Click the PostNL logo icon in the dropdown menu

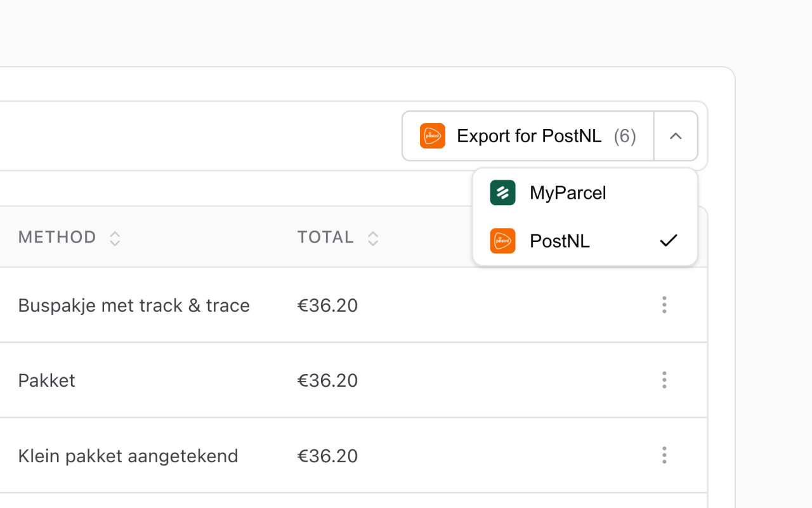click(x=502, y=241)
